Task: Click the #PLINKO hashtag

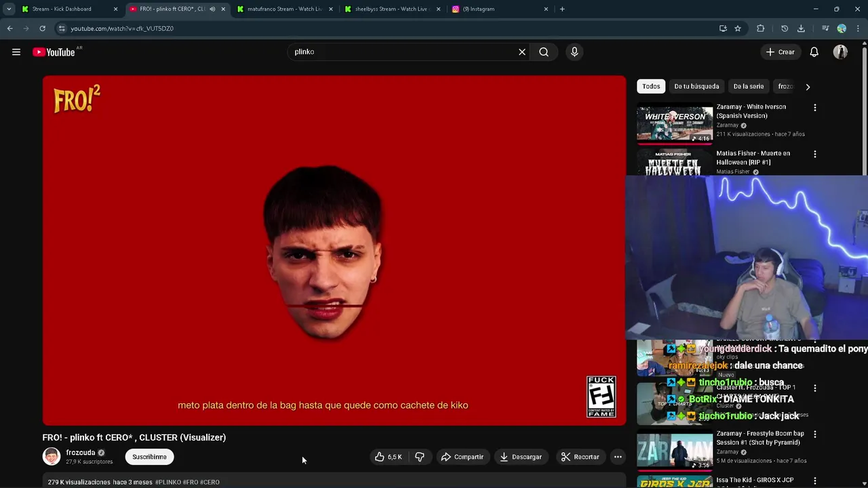Action: coord(167,482)
